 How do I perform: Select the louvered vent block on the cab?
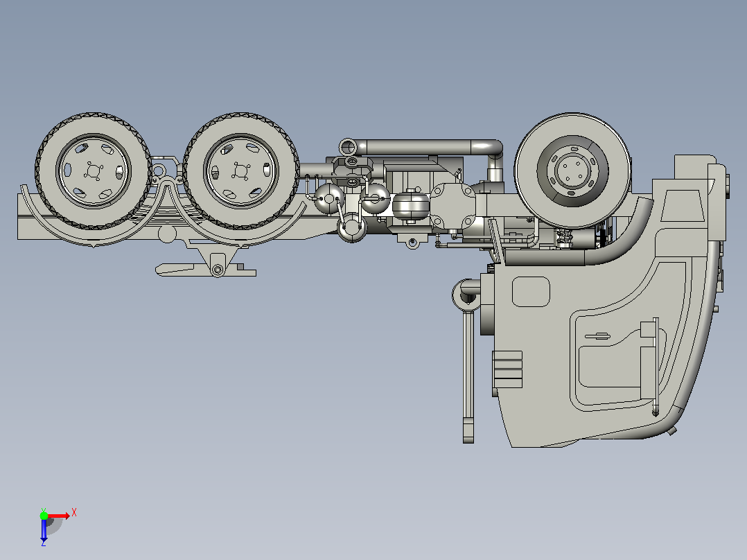point(508,369)
